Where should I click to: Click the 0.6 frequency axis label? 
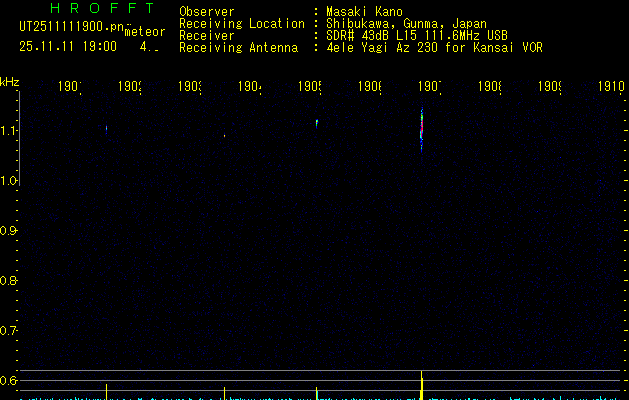click(9, 380)
